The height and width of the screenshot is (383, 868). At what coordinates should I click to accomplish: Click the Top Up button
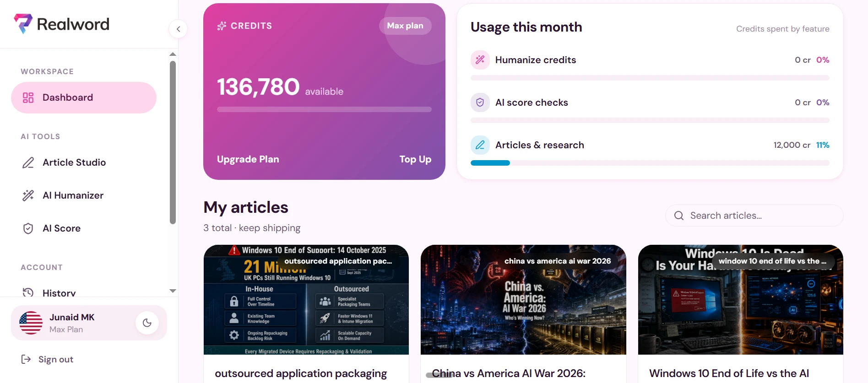pos(415,159)
